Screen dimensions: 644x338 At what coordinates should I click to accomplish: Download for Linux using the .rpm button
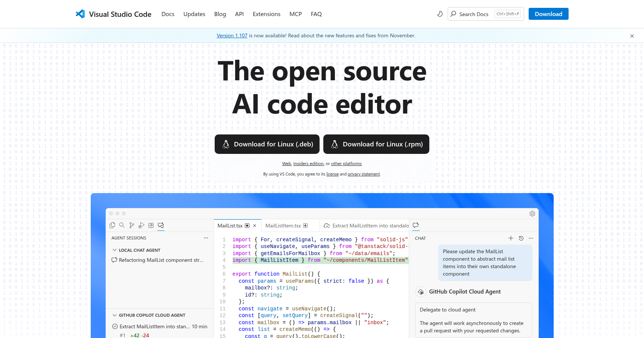(376, 144)
